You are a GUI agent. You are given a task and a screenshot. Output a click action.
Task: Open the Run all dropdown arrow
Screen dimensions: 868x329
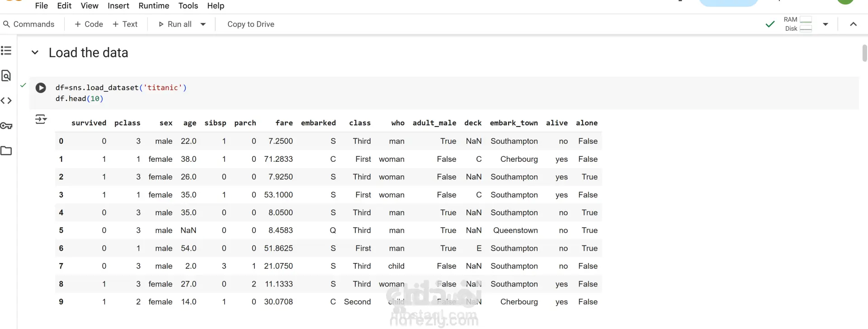[x=203, y=24]
